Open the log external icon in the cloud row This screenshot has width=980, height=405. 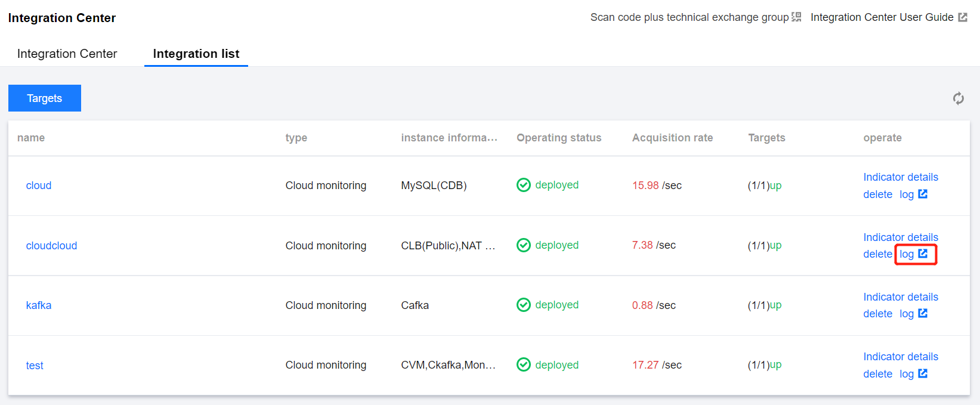click(x=923, y=194)
